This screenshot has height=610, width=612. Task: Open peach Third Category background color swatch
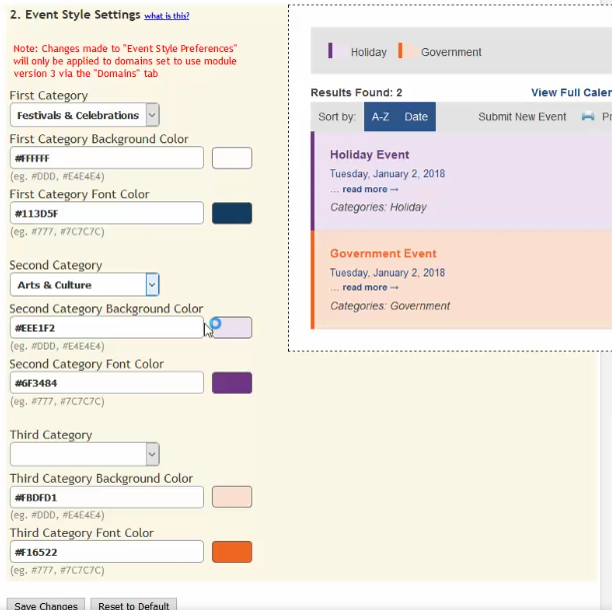click(x=232, y=497)
